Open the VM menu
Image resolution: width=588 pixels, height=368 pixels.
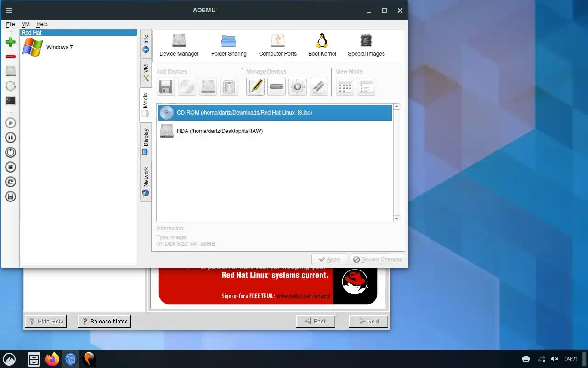pyautogui.click(x=26, y=24)
